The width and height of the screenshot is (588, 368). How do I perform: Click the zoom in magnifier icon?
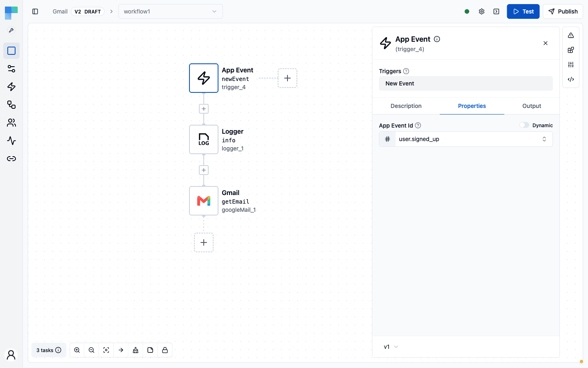click(77, 350)
